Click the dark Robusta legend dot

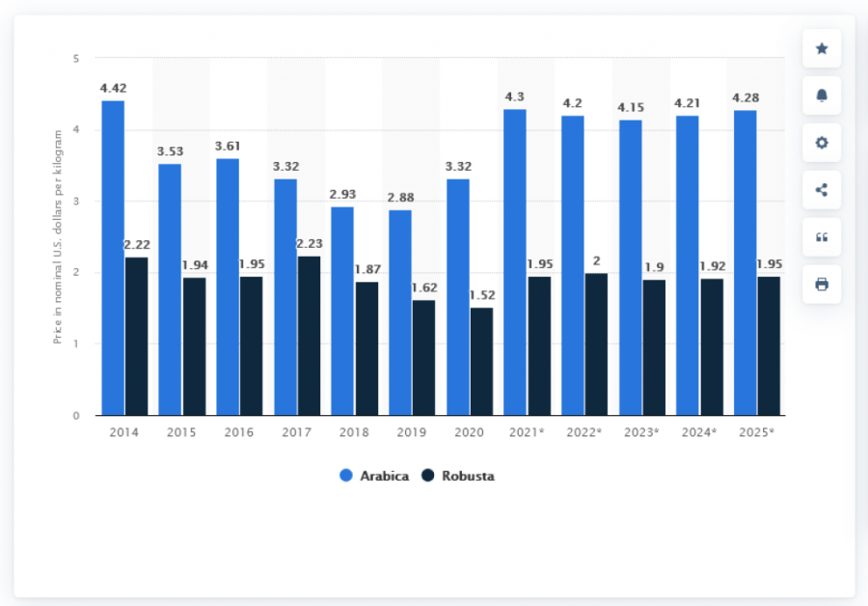(428, 476)
